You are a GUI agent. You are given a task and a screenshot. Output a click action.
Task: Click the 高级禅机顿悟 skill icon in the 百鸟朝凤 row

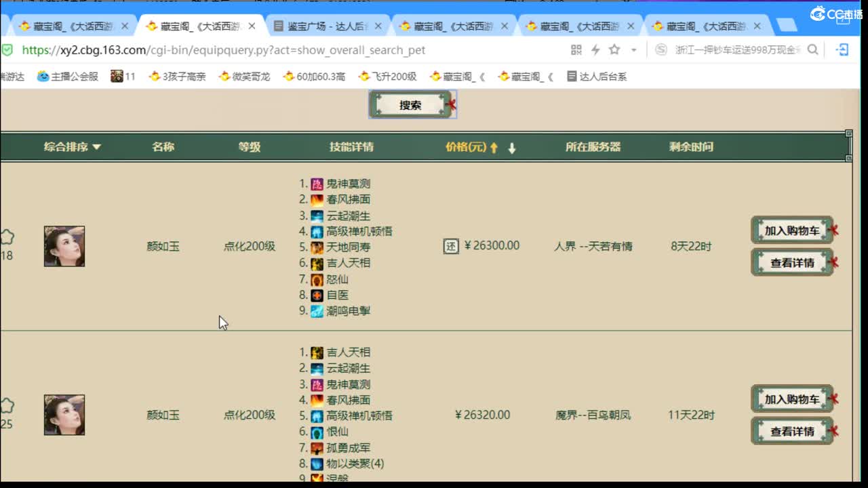(x=317, y=416)
